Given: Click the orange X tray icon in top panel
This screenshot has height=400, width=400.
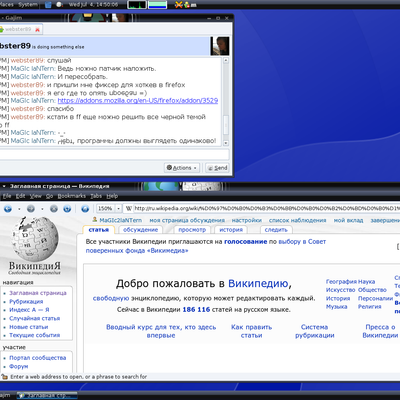Looking at the screenshot, I should tap(179, 5).
